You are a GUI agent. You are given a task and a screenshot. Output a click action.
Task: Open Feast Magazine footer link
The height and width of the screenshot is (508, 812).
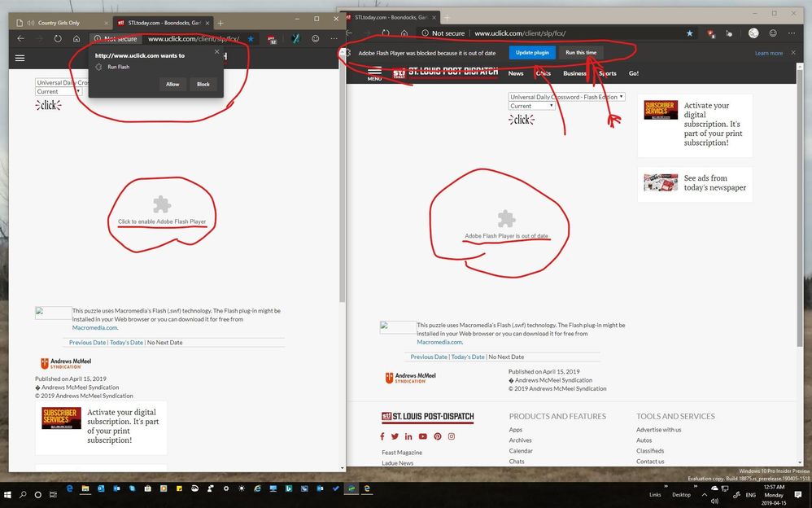(x=402, y=453)
